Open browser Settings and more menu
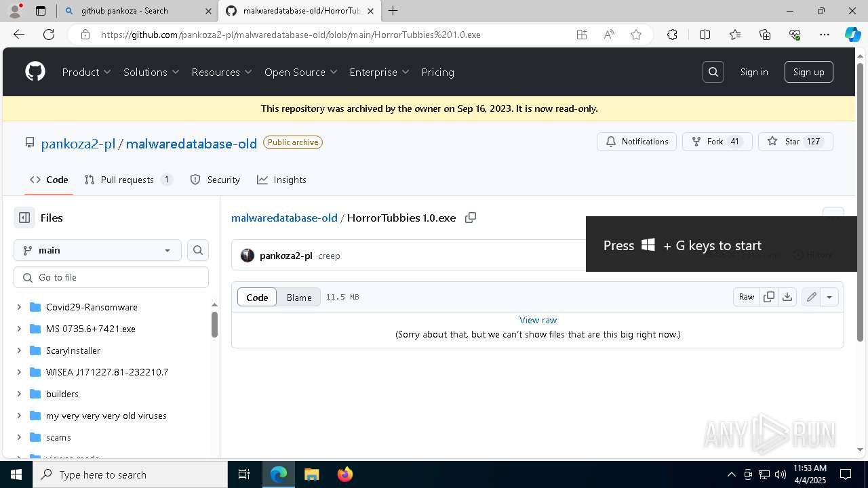The width and height of the screenshot is (868, 488). click(x=825, y=35)
